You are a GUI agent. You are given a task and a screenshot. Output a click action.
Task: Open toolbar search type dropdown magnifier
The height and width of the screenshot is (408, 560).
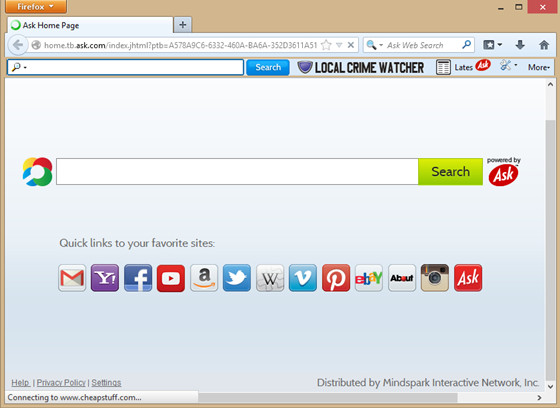click(19, 67)
